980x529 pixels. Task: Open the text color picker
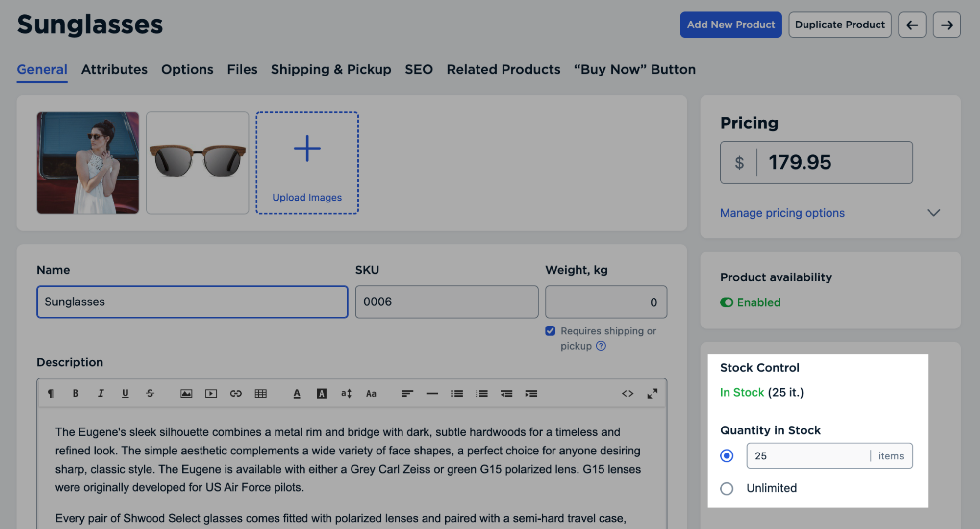pyautogui.click(x=297, y=393)
